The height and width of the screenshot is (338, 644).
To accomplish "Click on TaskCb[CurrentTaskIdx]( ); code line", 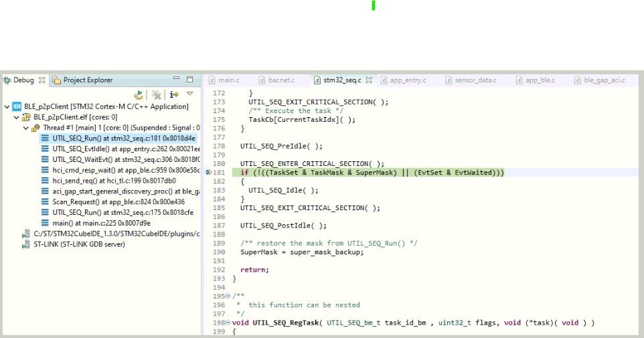I will 302,120.
